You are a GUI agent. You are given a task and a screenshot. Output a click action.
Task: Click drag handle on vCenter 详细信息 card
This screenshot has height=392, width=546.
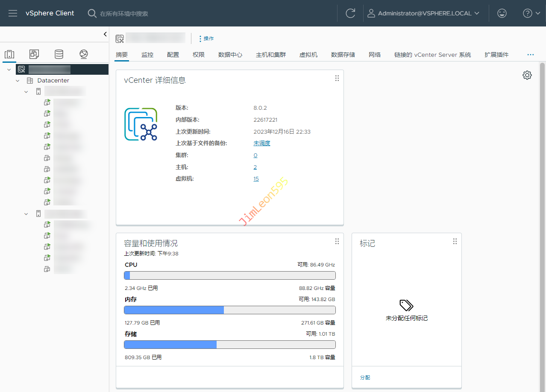pyautogui.click(x=337, y=78)
